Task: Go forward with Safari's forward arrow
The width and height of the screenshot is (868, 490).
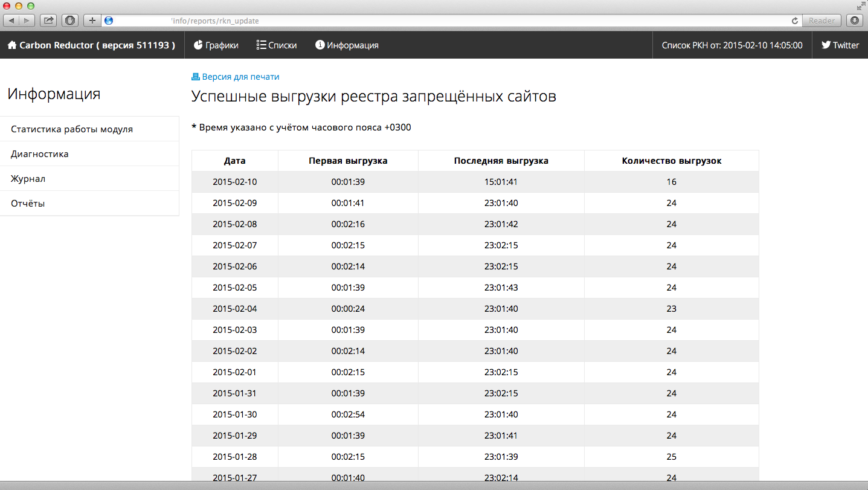Action: (27, 21)
